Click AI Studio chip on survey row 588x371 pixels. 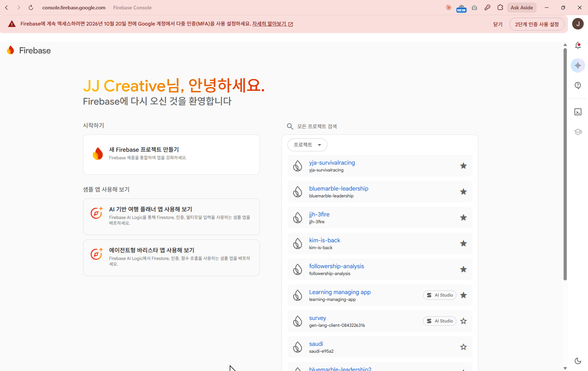(440, 321)
